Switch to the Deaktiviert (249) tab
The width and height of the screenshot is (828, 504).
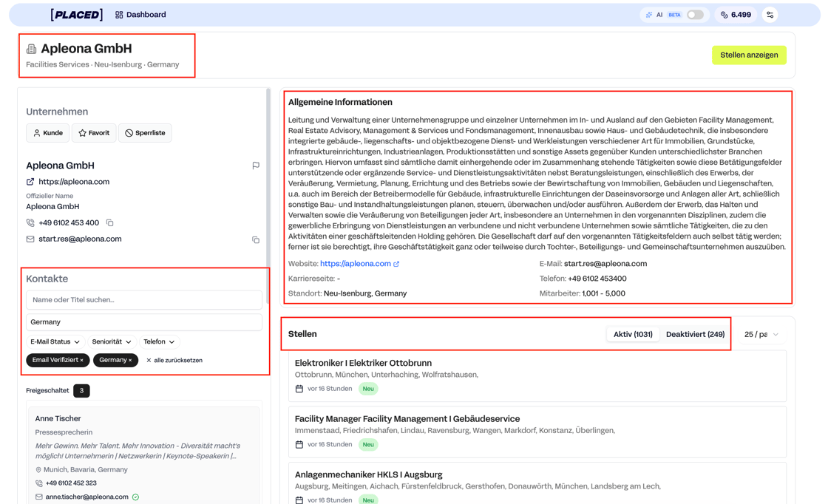(695, 335)
